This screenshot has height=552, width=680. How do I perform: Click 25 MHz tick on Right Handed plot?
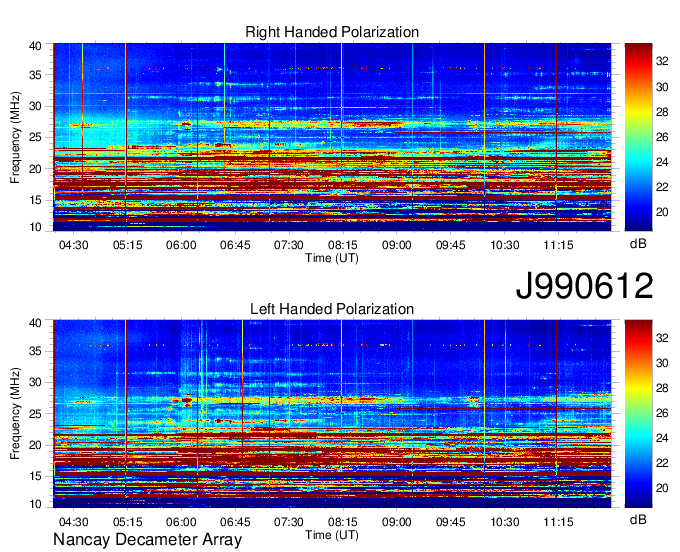pyautogui.click(x=35, y=137)
